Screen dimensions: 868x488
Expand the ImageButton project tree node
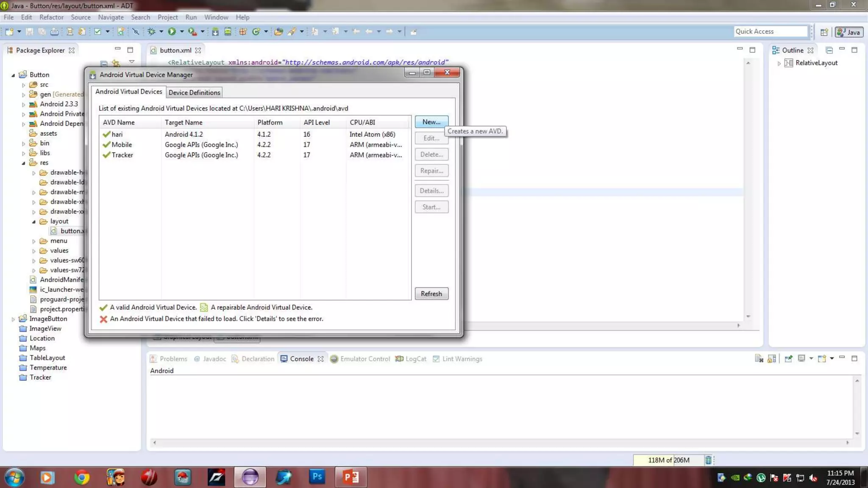pyautogui.click(x=13, y=319)
